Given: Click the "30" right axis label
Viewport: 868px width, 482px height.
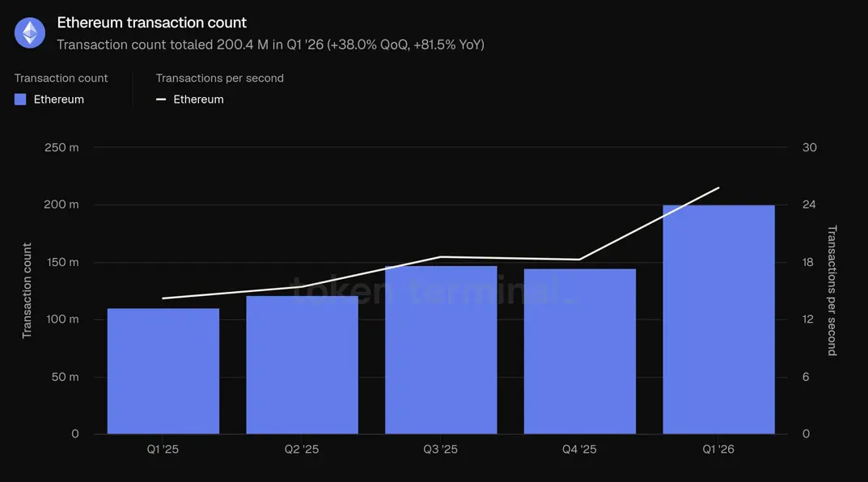Looking at the screenshot, I should (x=809, y=148).
